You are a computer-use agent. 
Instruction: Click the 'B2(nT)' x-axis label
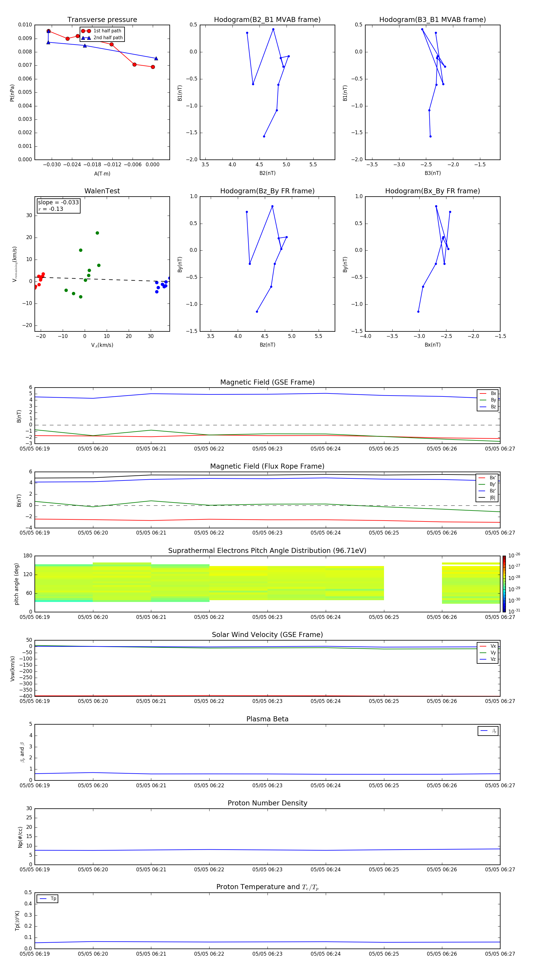coord(267,173)
